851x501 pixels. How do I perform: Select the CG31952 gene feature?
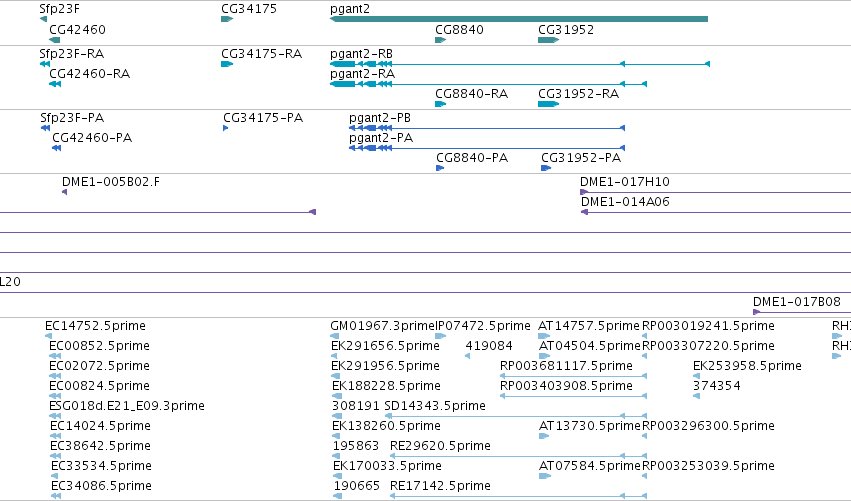pos(549,40)
